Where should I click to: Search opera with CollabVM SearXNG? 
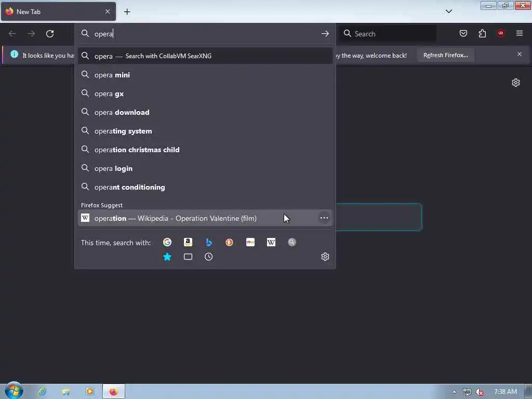tap(205, 56)
